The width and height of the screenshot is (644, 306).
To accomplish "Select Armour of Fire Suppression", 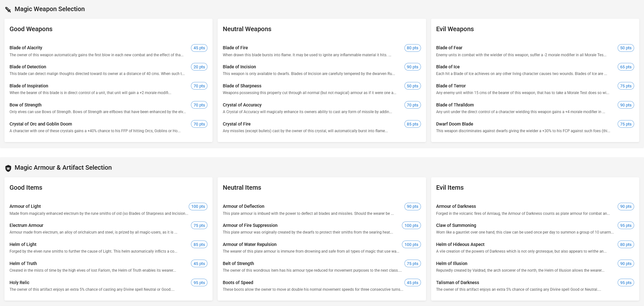I will click(x=250, y=225).
